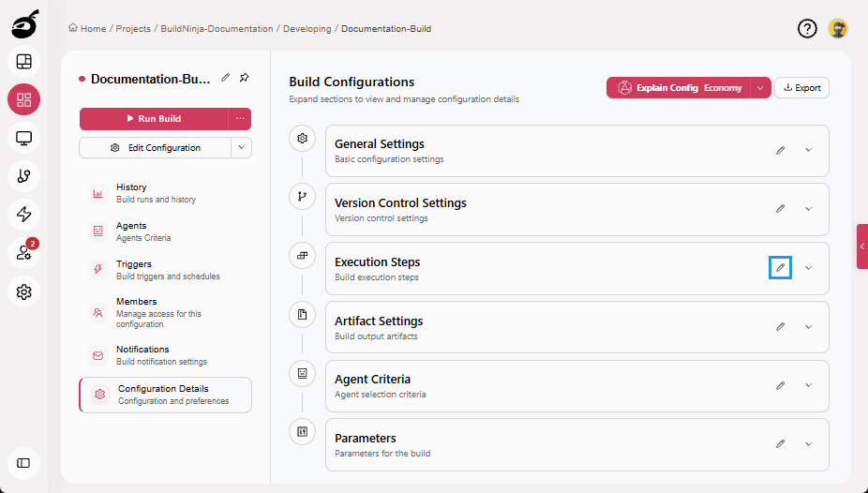
Task: Open the Explain Config dropdown arrow
Action: pos(760,88)
